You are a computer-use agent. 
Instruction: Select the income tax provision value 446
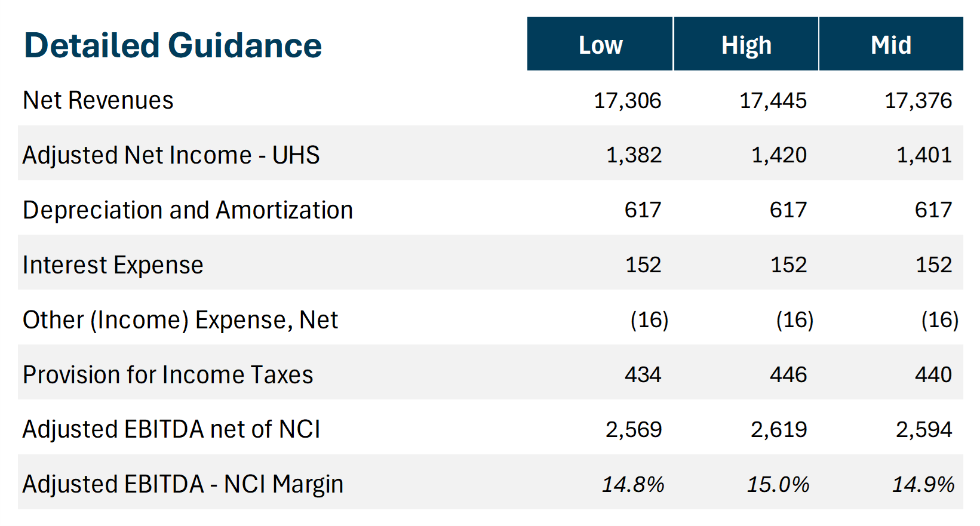point(788,375)
